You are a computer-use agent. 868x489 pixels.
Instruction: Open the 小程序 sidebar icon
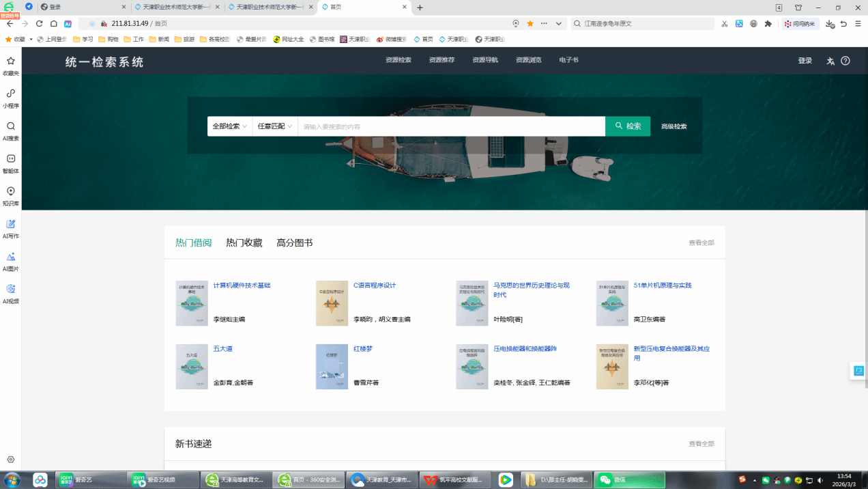[x=11, y=98]
